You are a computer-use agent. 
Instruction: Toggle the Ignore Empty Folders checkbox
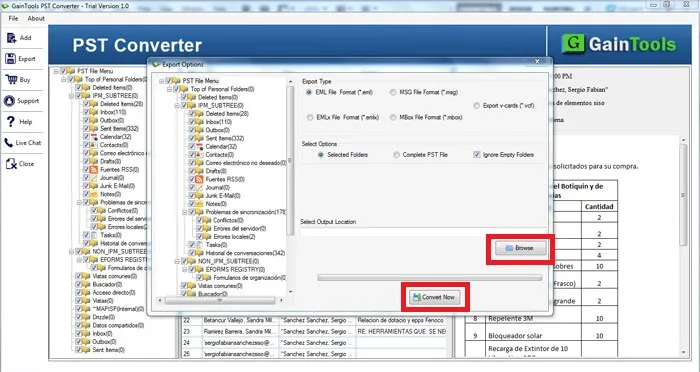[476, 155]
